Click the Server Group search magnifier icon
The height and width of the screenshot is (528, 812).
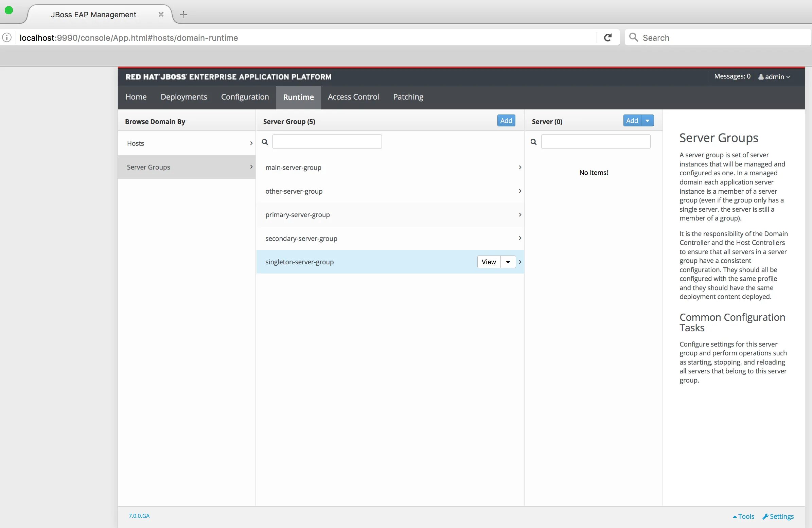(x=265, y=142)
